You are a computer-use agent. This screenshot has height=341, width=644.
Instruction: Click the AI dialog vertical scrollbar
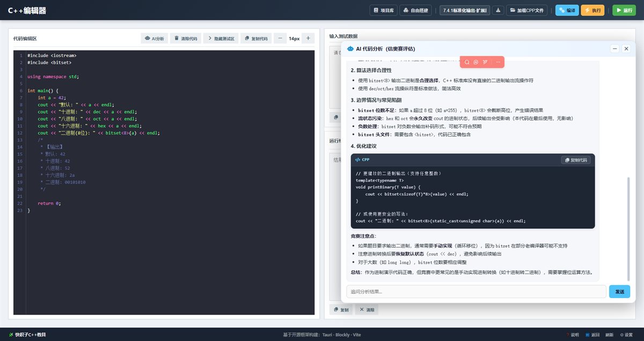coord(628,228)
